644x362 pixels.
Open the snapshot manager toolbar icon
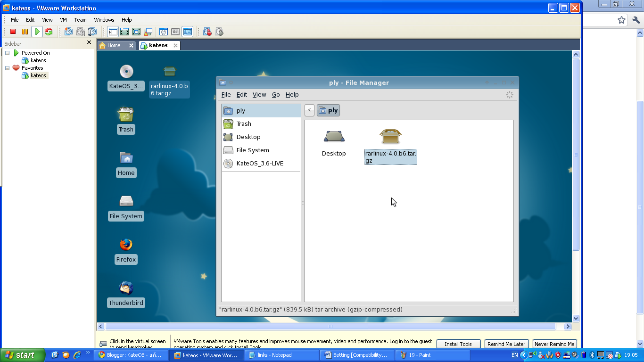(x=92, y=32)
